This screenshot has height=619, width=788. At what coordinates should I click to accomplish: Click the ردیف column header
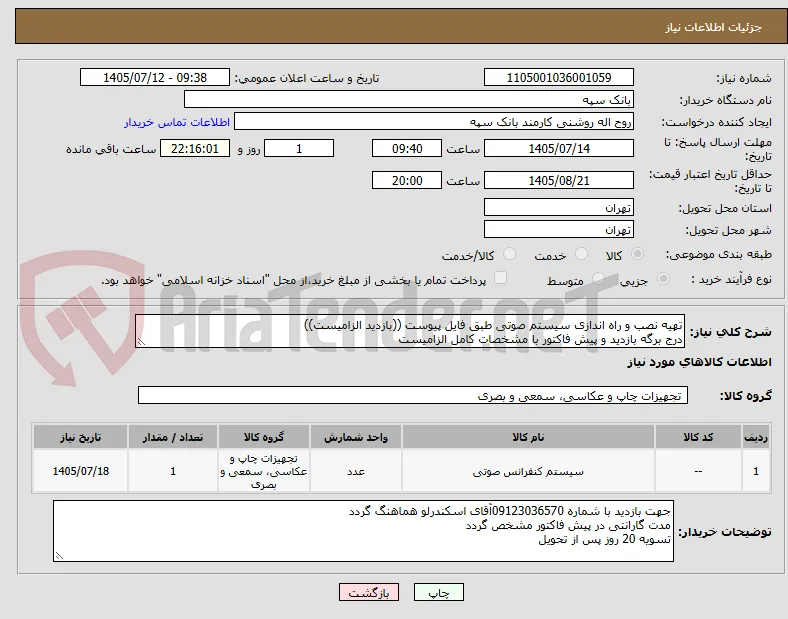(756, 437)
